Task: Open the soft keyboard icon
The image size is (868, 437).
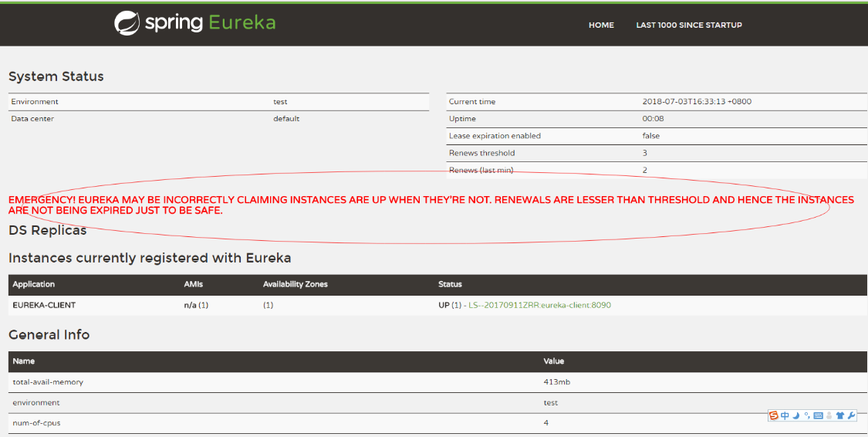Action: pos(818,415)
